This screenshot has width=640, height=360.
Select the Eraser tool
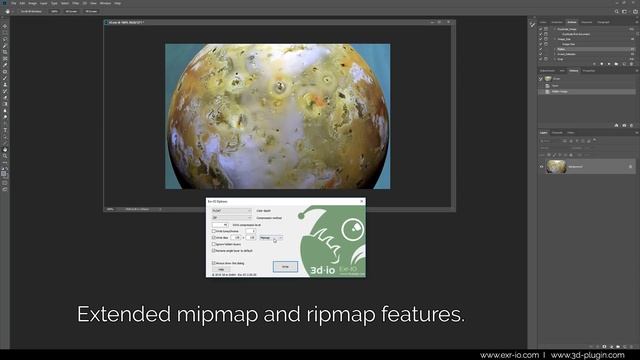[5, 98]
